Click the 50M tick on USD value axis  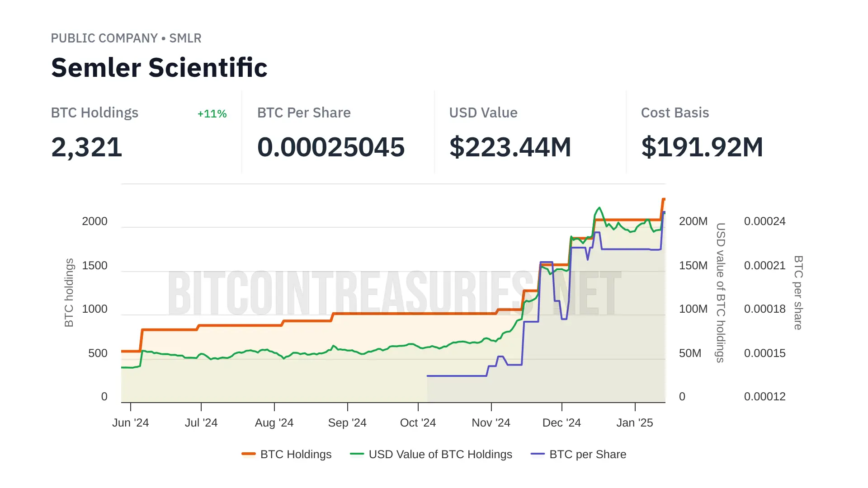(690, 353)
